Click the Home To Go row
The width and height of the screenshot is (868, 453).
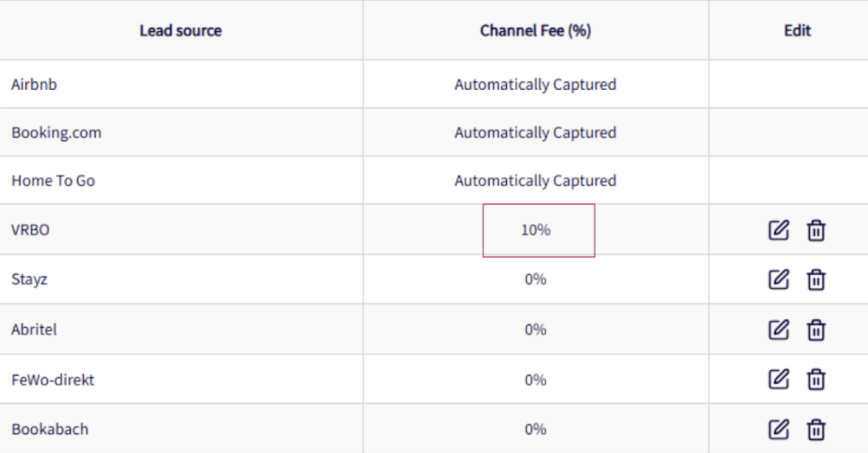(53, 181)
